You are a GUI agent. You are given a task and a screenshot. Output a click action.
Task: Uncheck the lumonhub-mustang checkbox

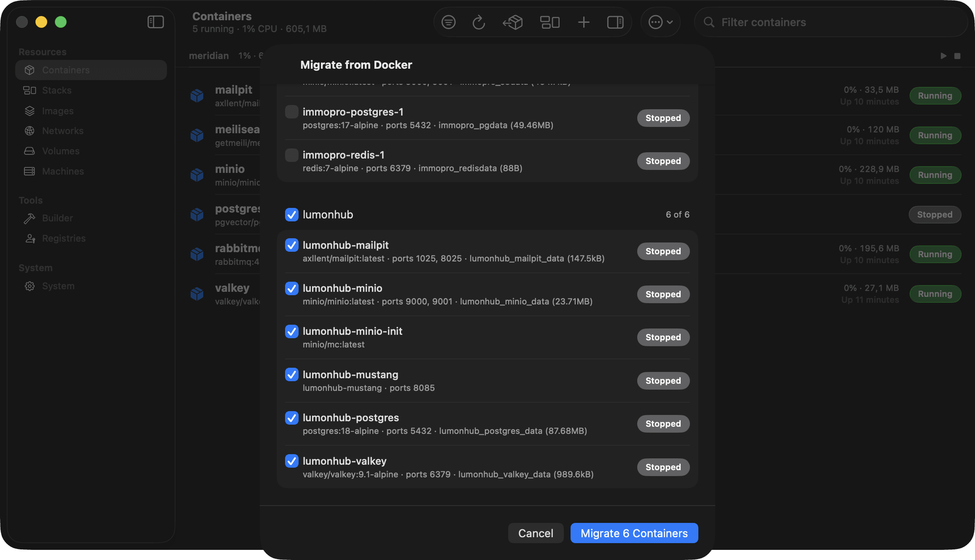pos(292,374)
